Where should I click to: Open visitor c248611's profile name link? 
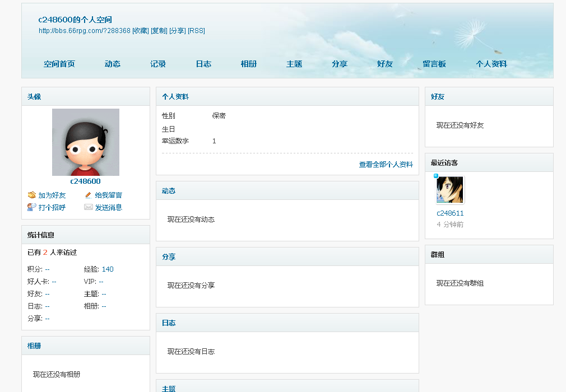450,213
